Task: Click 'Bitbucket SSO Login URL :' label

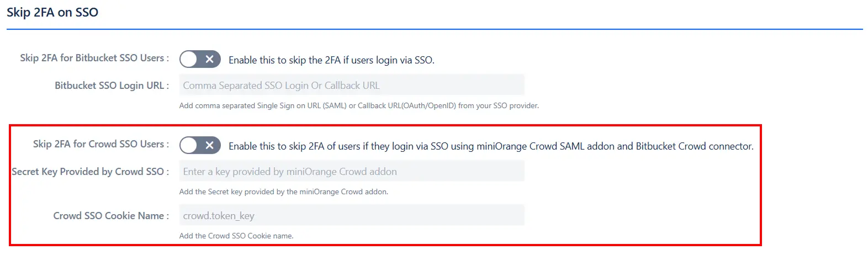Action: (x=112, y=86)
